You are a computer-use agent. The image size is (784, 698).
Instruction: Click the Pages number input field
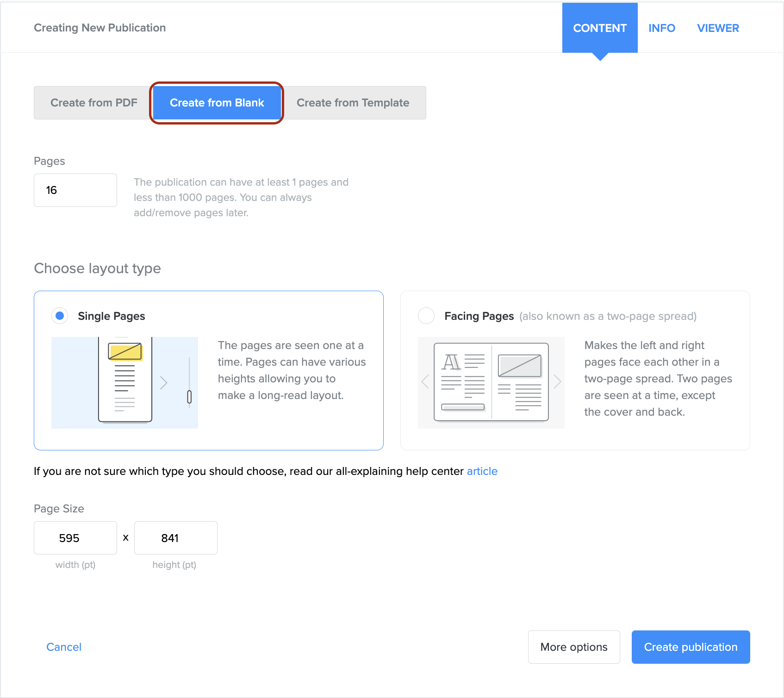click(x=75, y=190)
